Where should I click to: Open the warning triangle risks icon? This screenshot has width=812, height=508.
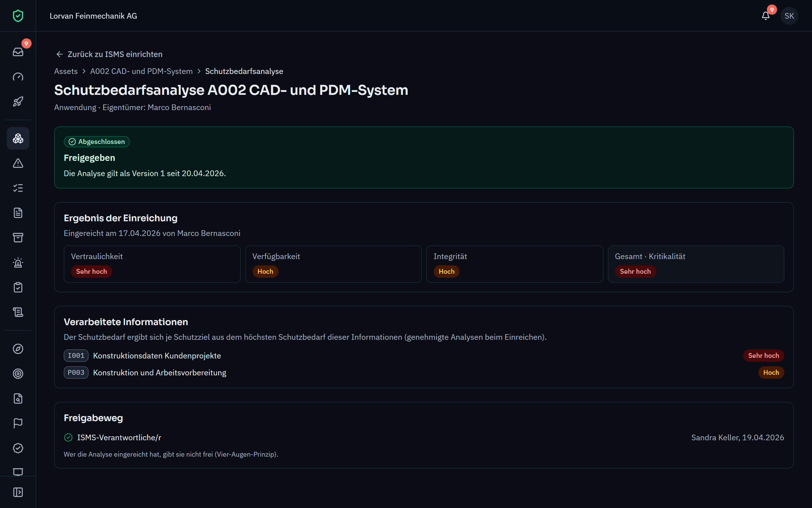coord(18,163)
